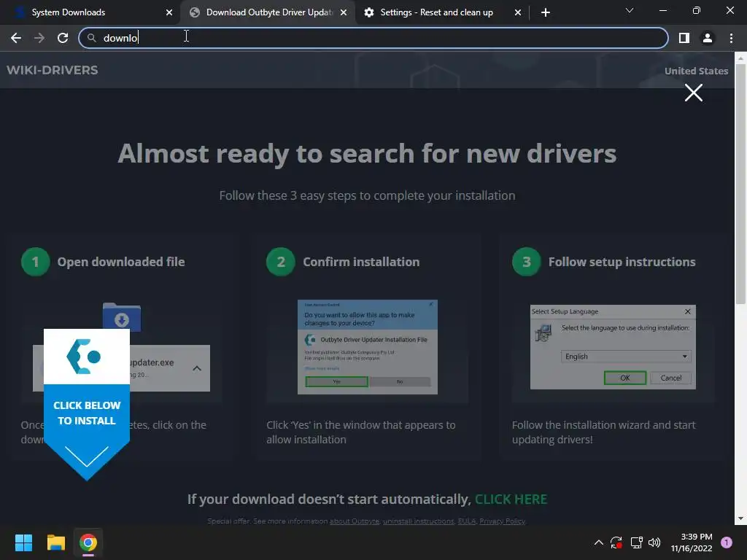
Task: Open the 'uninstall instructions' link
Action: coord(418,521)
